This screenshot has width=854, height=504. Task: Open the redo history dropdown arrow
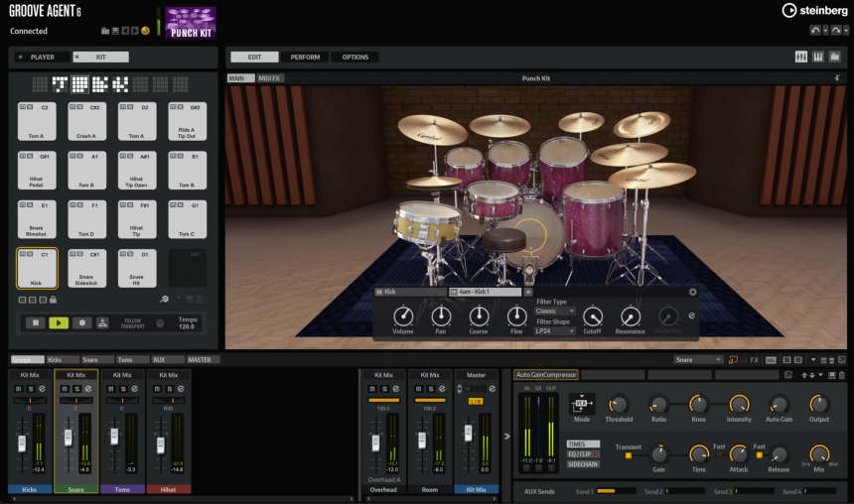click(x=846, y=31)
